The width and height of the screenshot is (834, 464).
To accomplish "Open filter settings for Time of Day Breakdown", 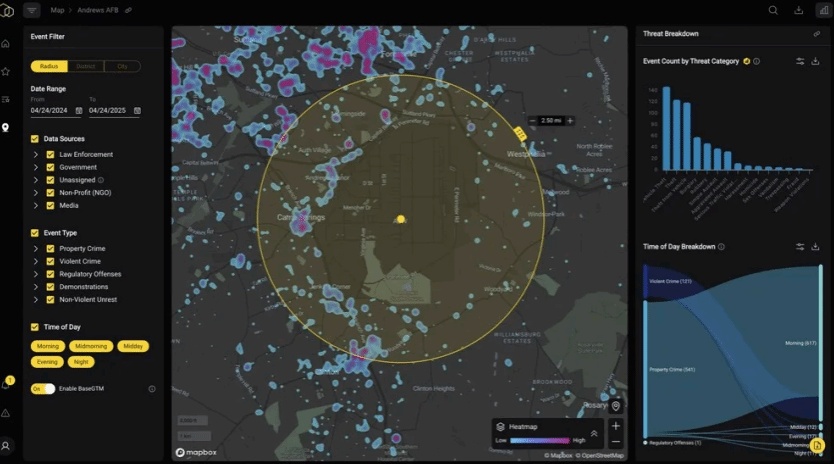I will pos(800,247).
